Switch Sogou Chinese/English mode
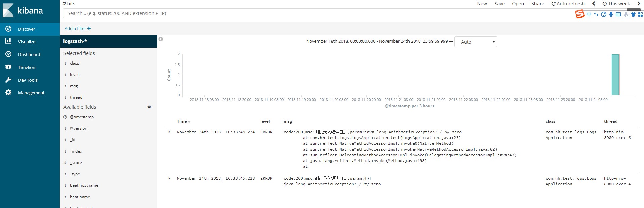The height and width of the screenshot is (208, 644). click(x=589, y=14)
